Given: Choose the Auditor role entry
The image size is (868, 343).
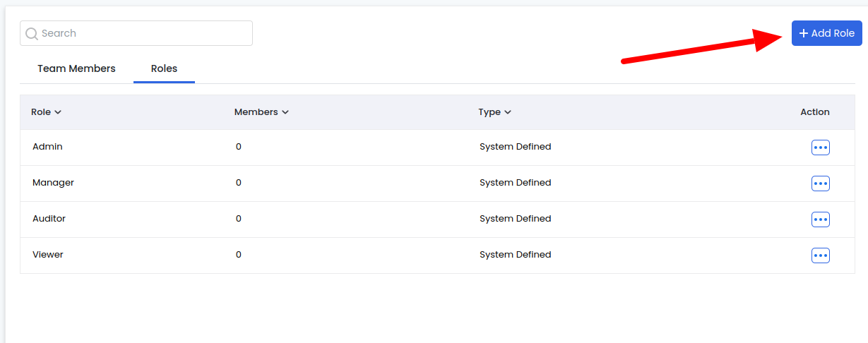Looking at the screenshot, I should tap(49, 219).
